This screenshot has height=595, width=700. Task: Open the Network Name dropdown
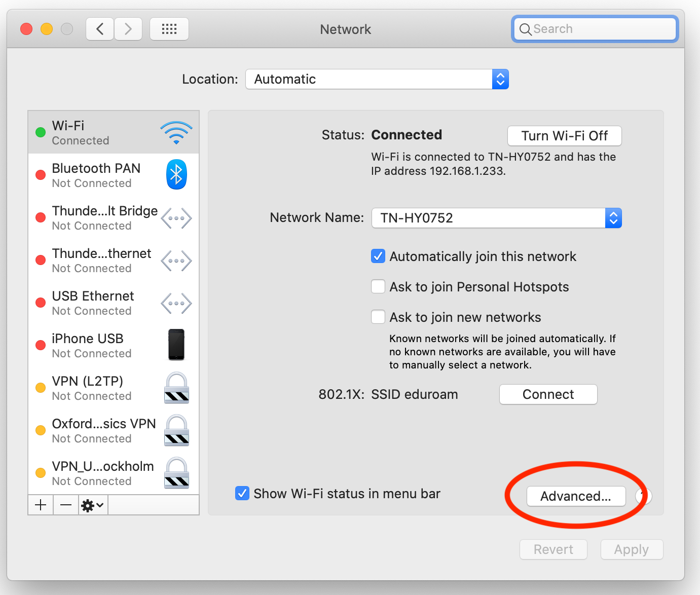click(x=497, y=218)
